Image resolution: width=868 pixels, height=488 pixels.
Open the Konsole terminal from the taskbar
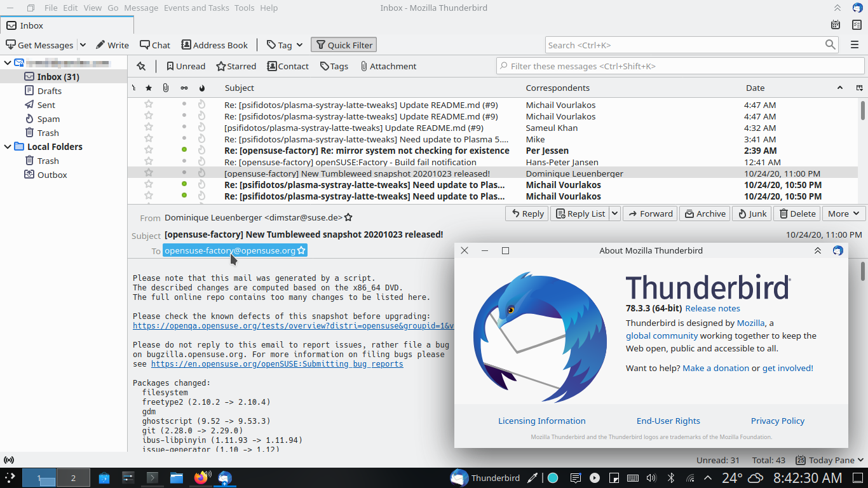point(153,478)
